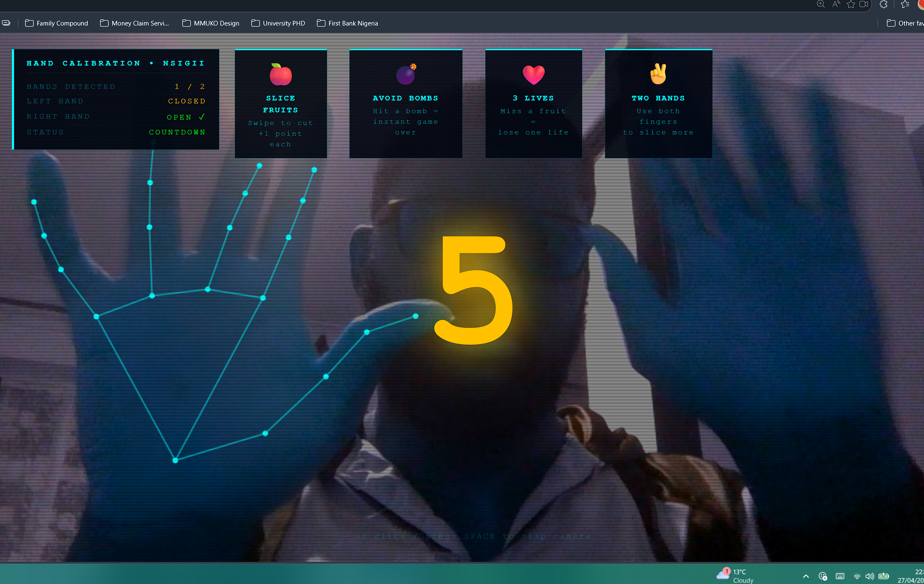Image resolution: width=924 pixels, height=584 pixels.
Task: Add page to favorites with star icon
Action: coord(851,4)
